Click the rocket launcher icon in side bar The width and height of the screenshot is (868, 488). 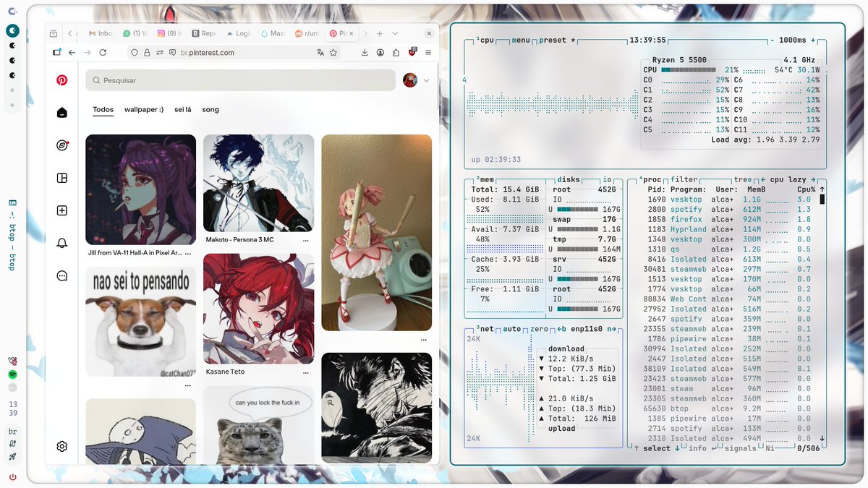point(13,457)
